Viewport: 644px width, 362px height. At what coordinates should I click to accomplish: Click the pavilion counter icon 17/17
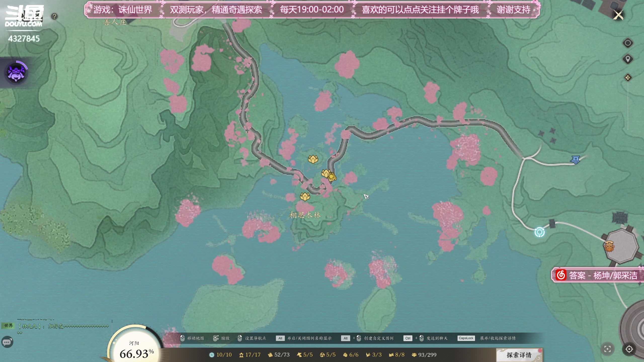click(241, 355)
